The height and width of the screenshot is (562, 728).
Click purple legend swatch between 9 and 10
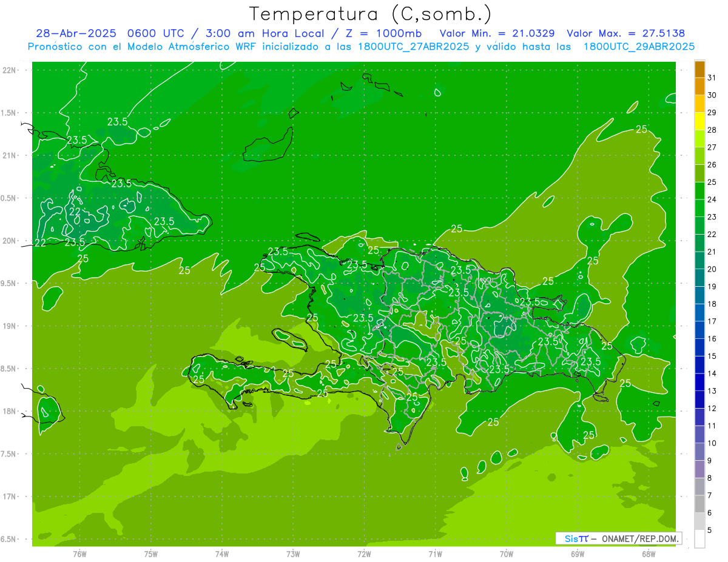pyautogui.click(x=699, y=452)
